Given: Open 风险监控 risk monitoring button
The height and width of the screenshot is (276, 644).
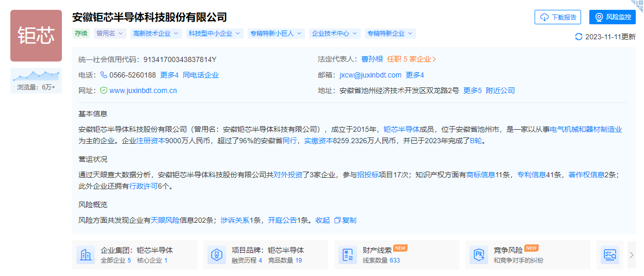Looking at the screenshot, I should (613, 17).
